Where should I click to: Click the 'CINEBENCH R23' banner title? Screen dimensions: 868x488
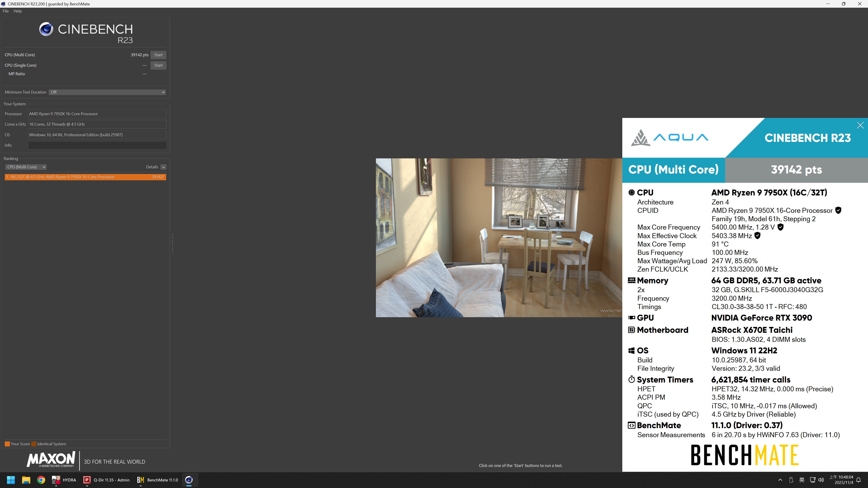(807, 138)
